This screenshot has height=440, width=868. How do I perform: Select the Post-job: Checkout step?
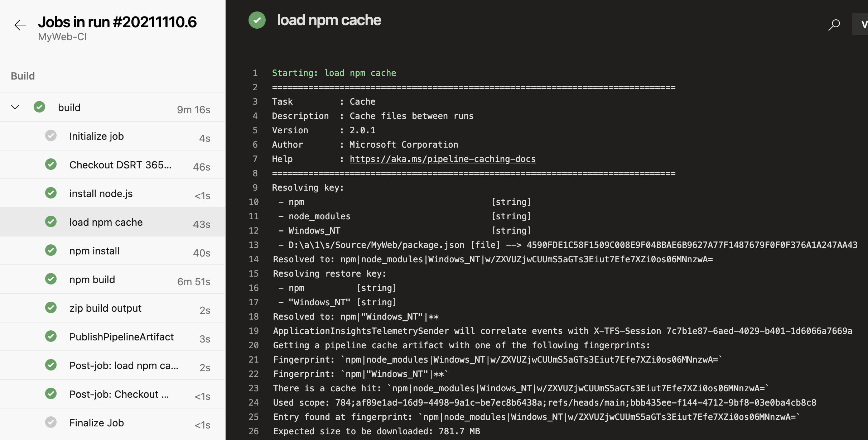(x=119, y=394)
